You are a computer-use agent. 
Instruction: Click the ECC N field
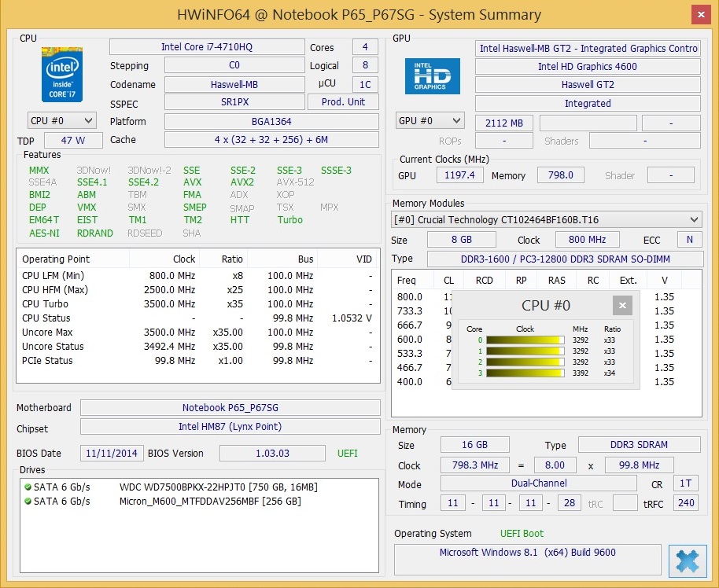[x=690, y=240]
